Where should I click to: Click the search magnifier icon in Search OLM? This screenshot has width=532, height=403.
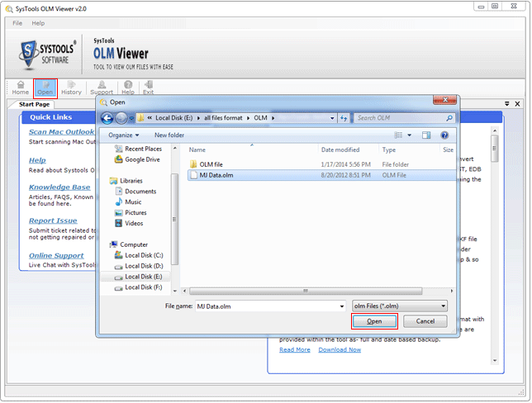pyautogui.click(x=449, y=118)
